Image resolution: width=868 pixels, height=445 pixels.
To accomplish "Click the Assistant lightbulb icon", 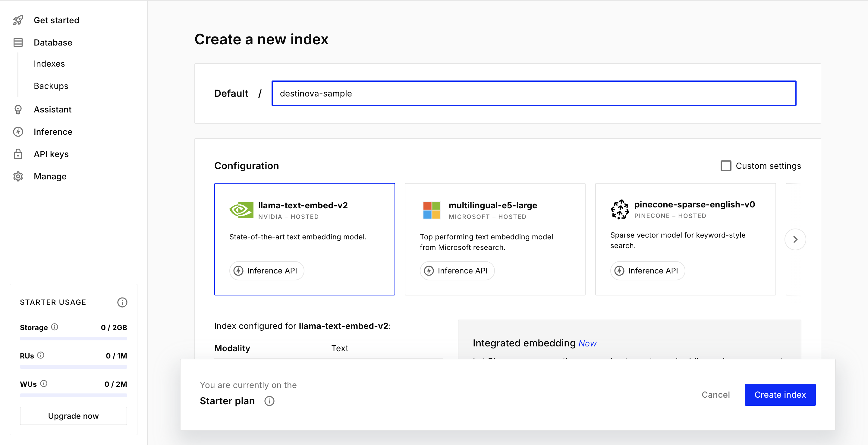I will (x=18, y=109).
